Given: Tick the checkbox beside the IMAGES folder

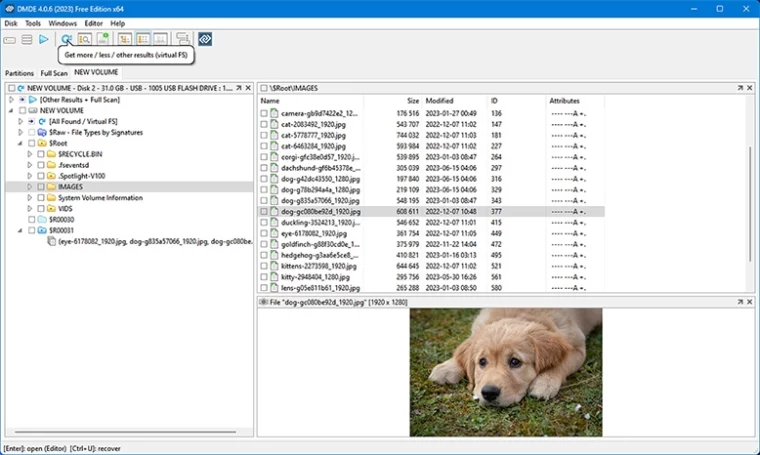Looking at the screenshot, I should coord(41,187).
